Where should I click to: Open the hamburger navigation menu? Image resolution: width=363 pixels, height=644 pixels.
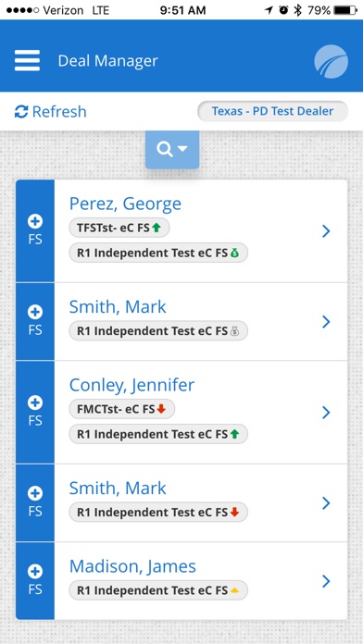(x=27, y=61)
